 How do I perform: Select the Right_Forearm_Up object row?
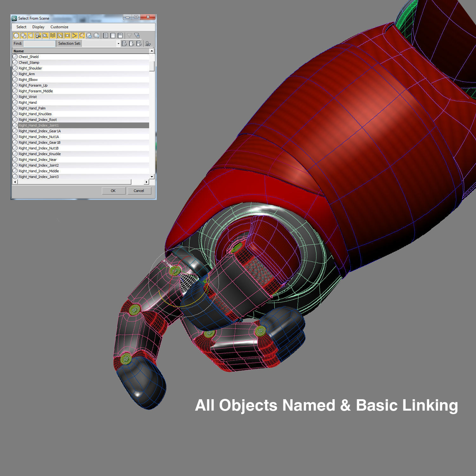point(81,85)
